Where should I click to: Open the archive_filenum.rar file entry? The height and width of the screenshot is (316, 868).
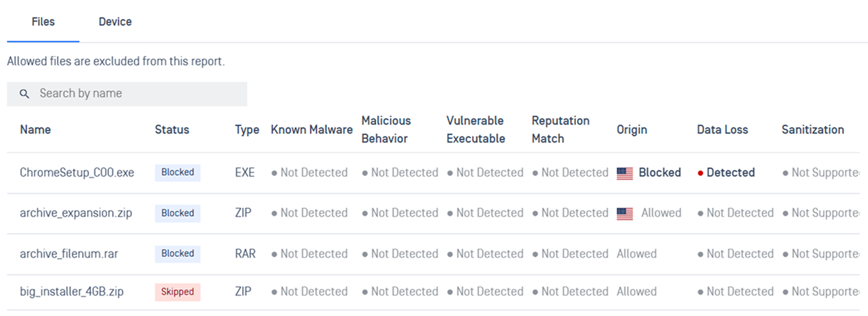click(x=69, y=253)
